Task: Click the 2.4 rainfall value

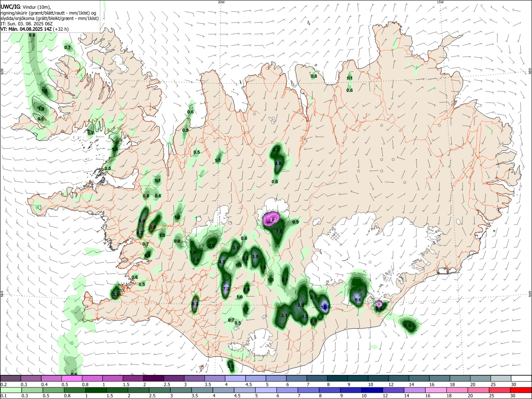Action: click(196, 260)
